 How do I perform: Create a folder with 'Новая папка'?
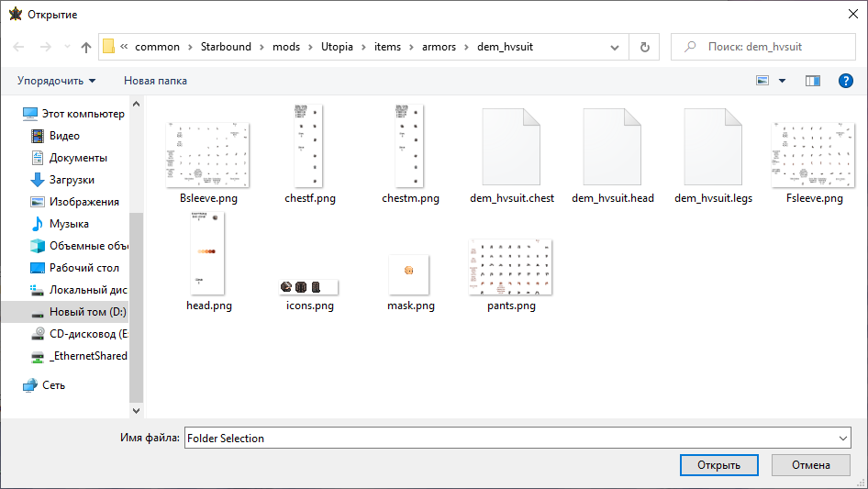[x=156, y=81]
